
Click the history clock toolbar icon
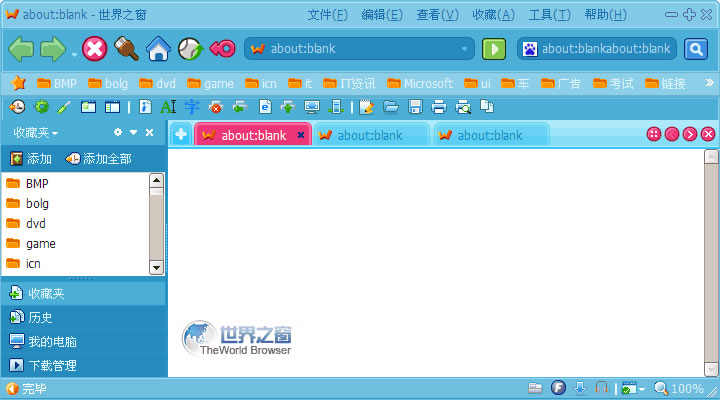[x=17, y=107]
